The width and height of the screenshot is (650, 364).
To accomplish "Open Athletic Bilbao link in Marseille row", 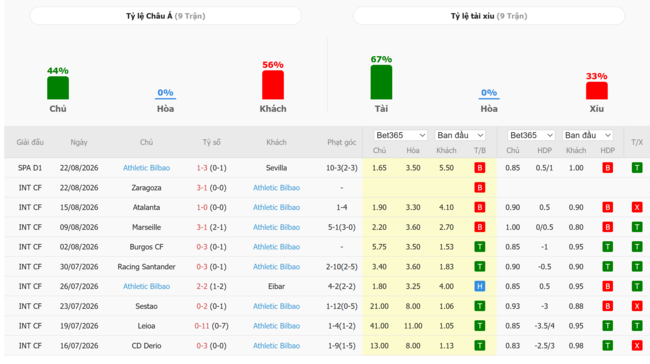I will (x=276, y=227).
